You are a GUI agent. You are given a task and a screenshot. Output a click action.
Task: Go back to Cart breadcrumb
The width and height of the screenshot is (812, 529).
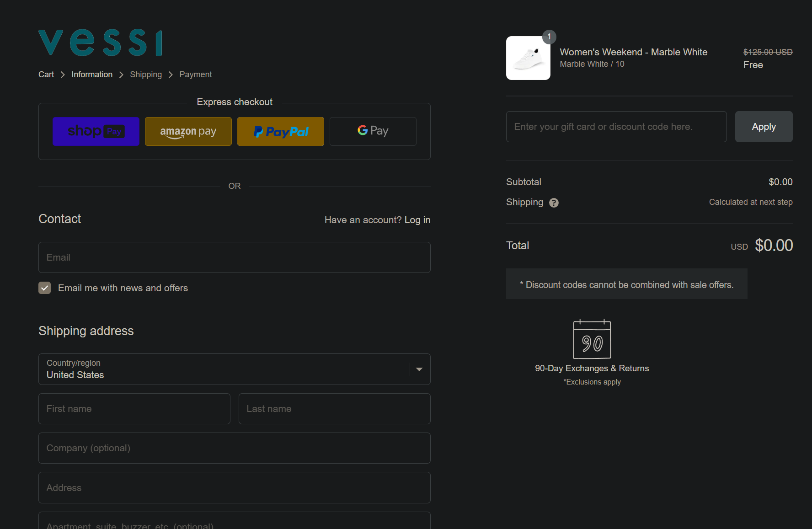tap(46, 75)
